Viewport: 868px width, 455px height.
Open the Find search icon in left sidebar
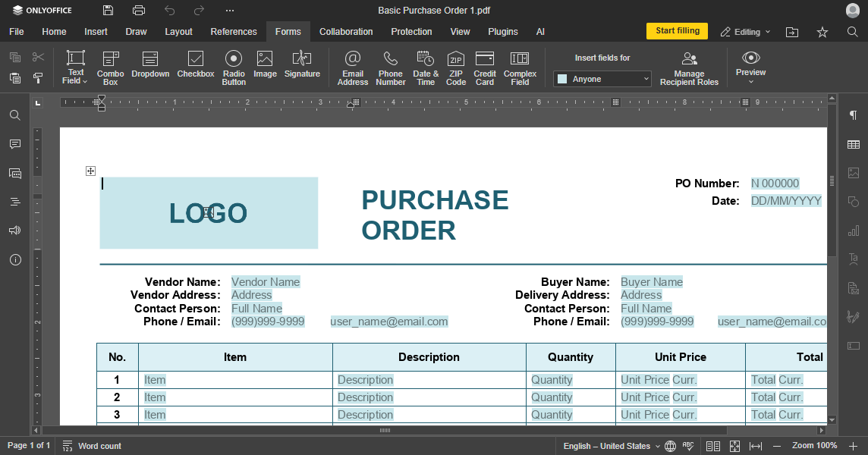pyautogui.click(x=15, y=115)
